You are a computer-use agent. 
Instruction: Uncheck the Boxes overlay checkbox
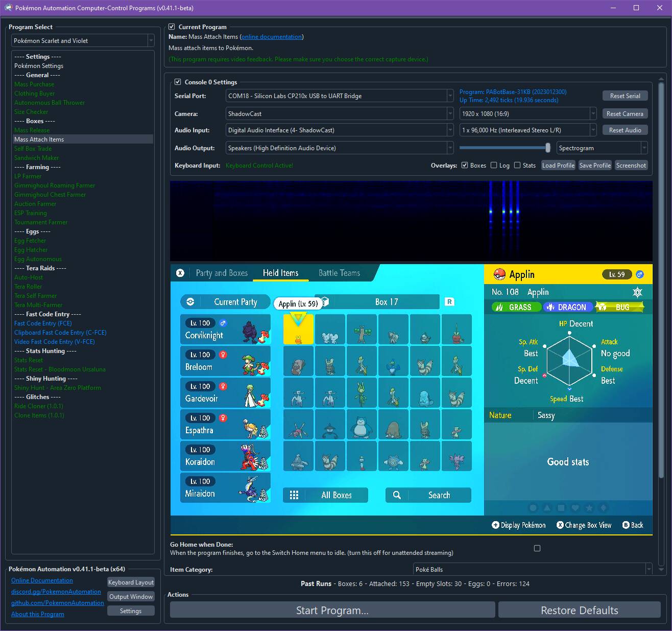pyautogui.click(x=465, y=166)
